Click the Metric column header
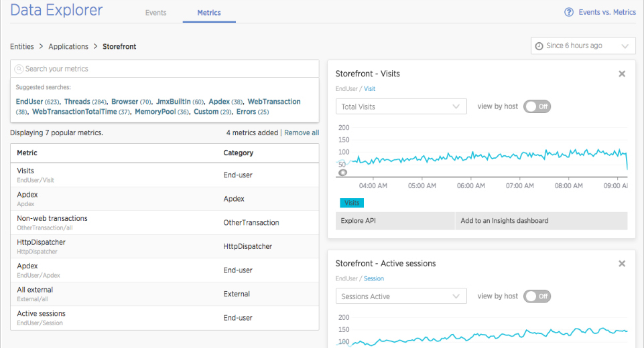 pyautogui.click(x=27, y=153)
